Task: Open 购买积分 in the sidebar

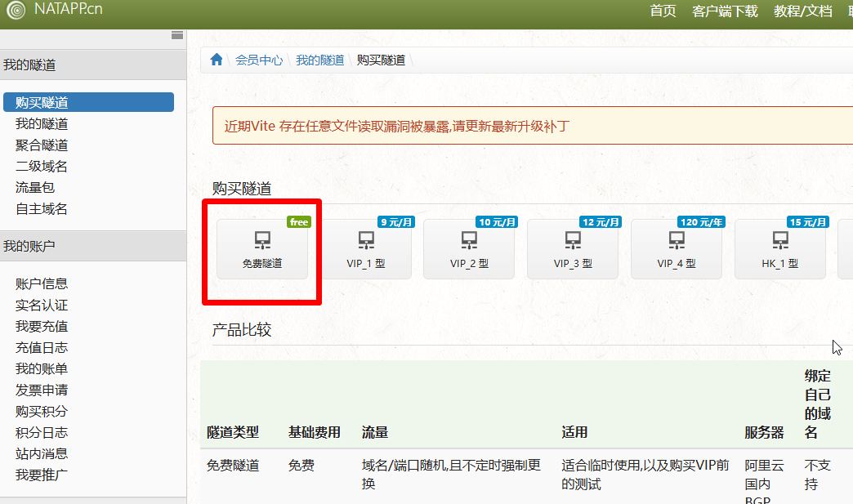Action: pos(42,411)
